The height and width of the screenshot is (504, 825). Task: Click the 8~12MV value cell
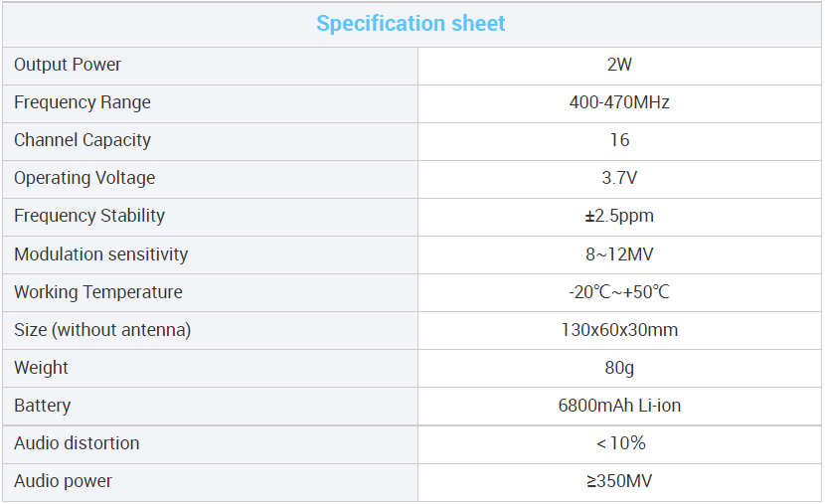click(x=619, y=255)
